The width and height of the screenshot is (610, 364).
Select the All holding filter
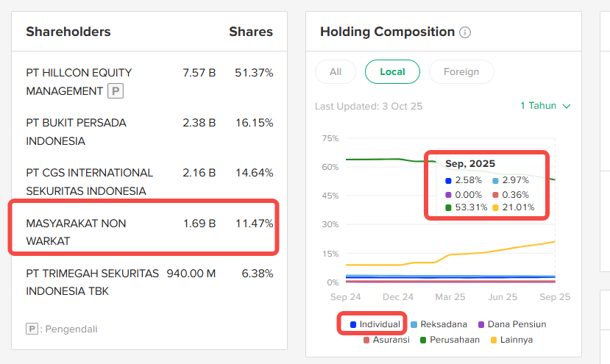[x=336, y=71]
